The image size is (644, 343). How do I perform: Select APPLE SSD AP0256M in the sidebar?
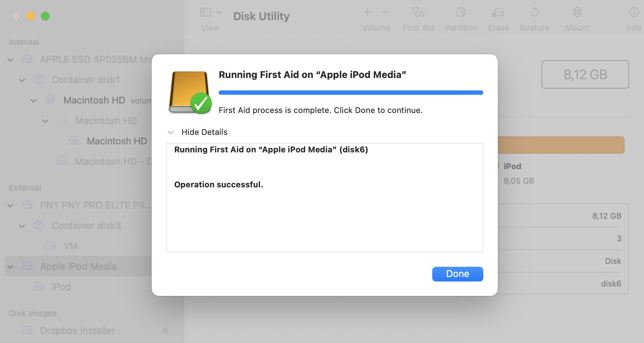click(96, 59)
